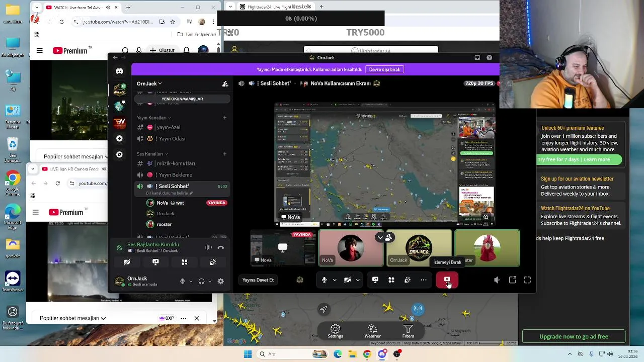The width and height of the screenshot is (644, 362).
Task: Click Upgrade now to go ad free
Action: tap(574, 336)
